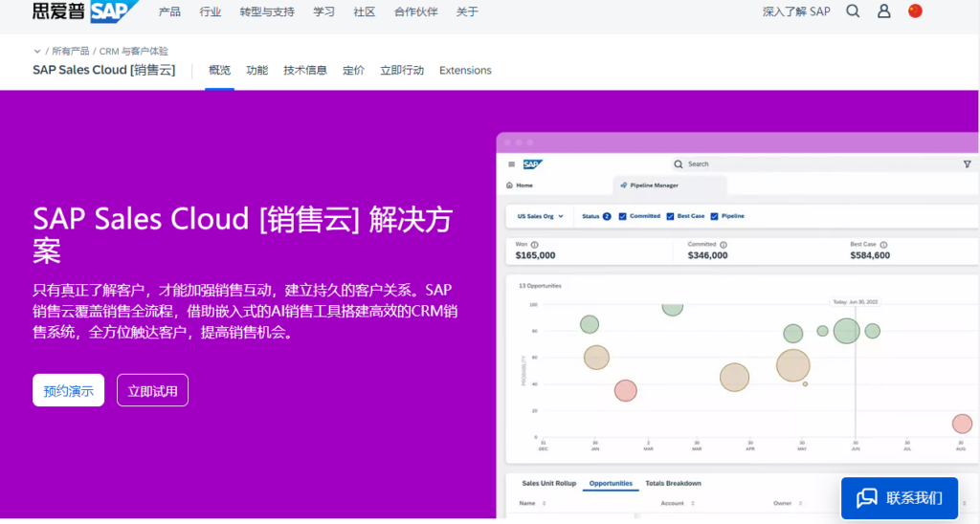Click the SAP Sales Cloud [销售云] title
The height and width of the screenshot is (524, 980).
click(103, 70)
